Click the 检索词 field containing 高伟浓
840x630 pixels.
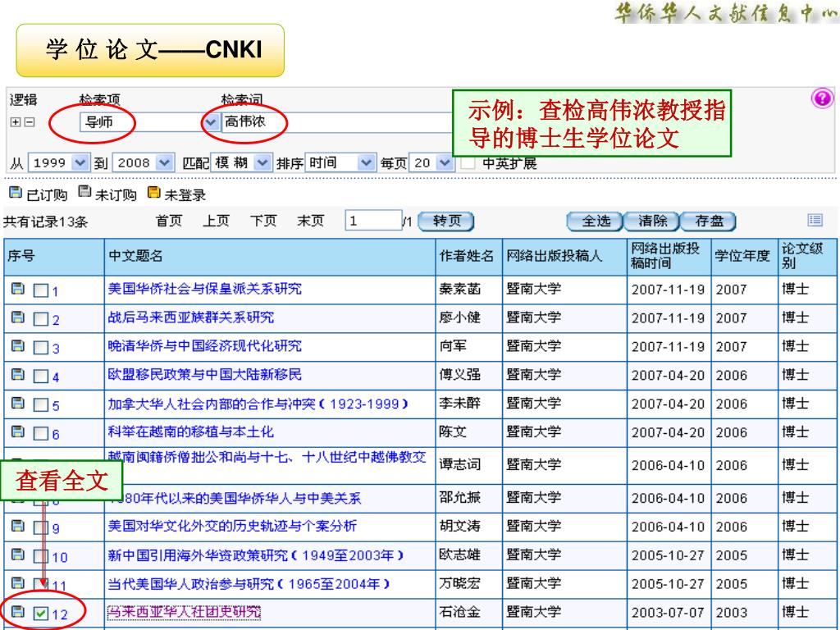tap(336, 122)
